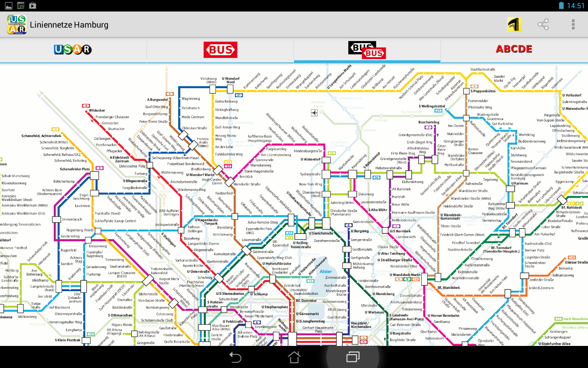Tap the Android home button
588x368 pixels.
tap(294, 357)
